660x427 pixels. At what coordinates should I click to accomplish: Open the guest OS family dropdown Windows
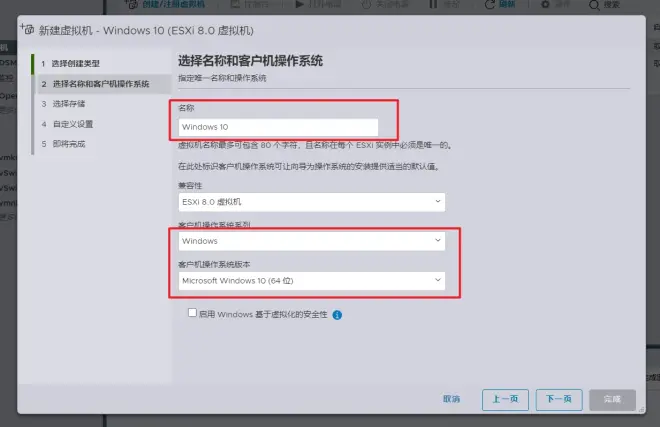[311, 241]
